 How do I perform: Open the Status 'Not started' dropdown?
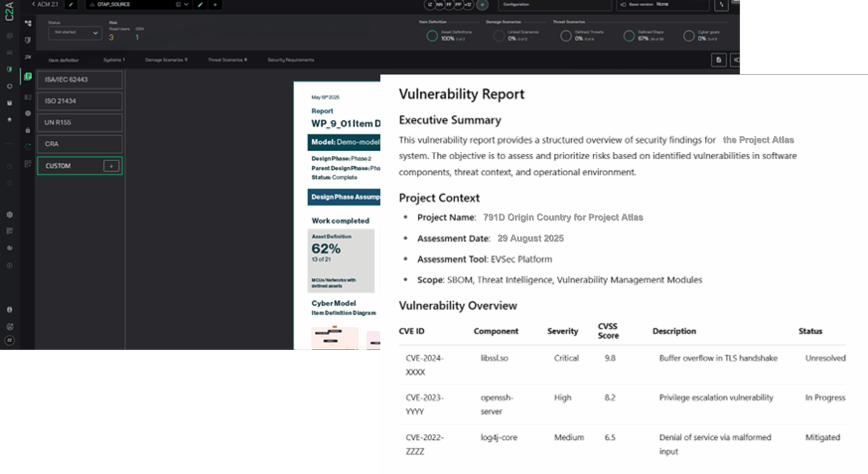click(75, 33)
